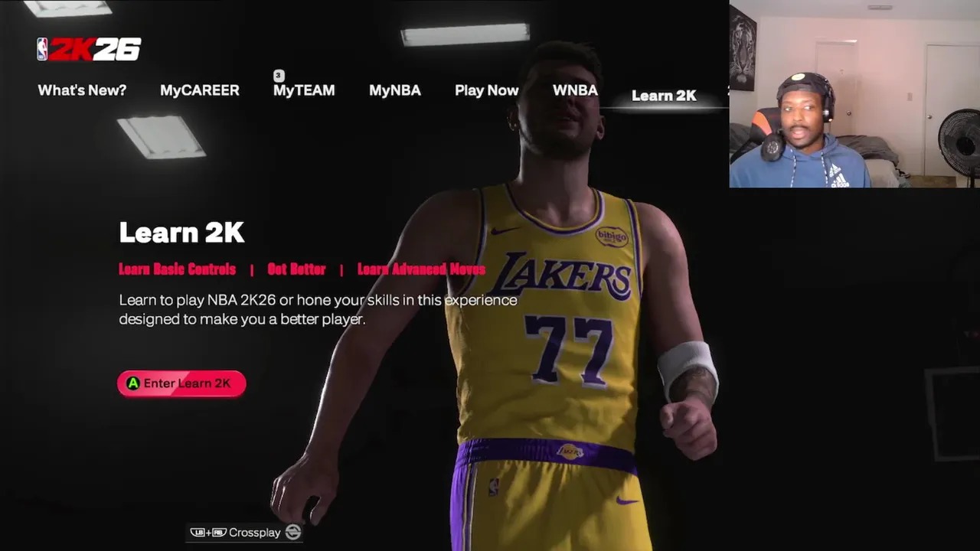Click the Learn Advanced Moves text

421,269
